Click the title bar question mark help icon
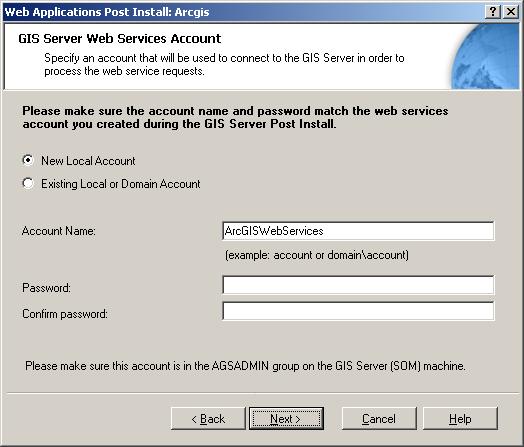This screenshot has width=524, height=447. pyautogui.click(x=493, y=12)
